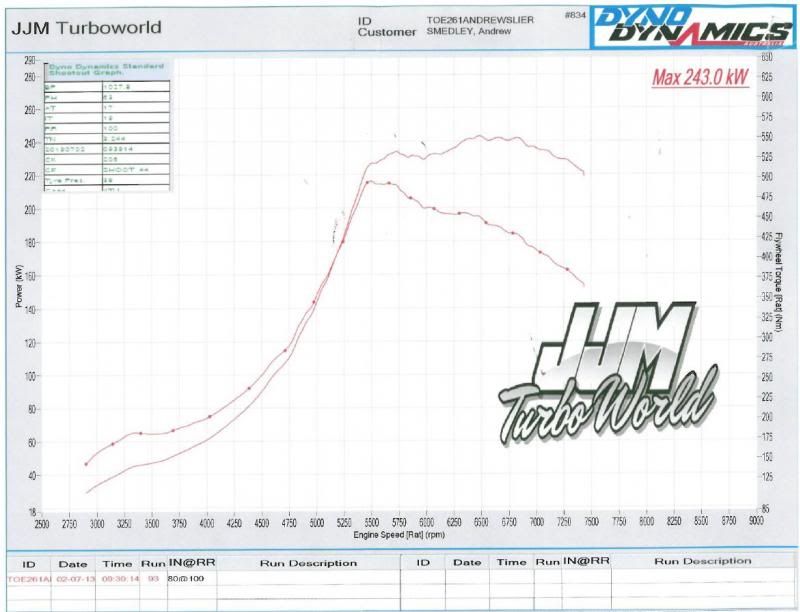This screenshot has height=612, width=800.
Task: Click the 240 tick on the power axis
Action: [x=30, y=144]
